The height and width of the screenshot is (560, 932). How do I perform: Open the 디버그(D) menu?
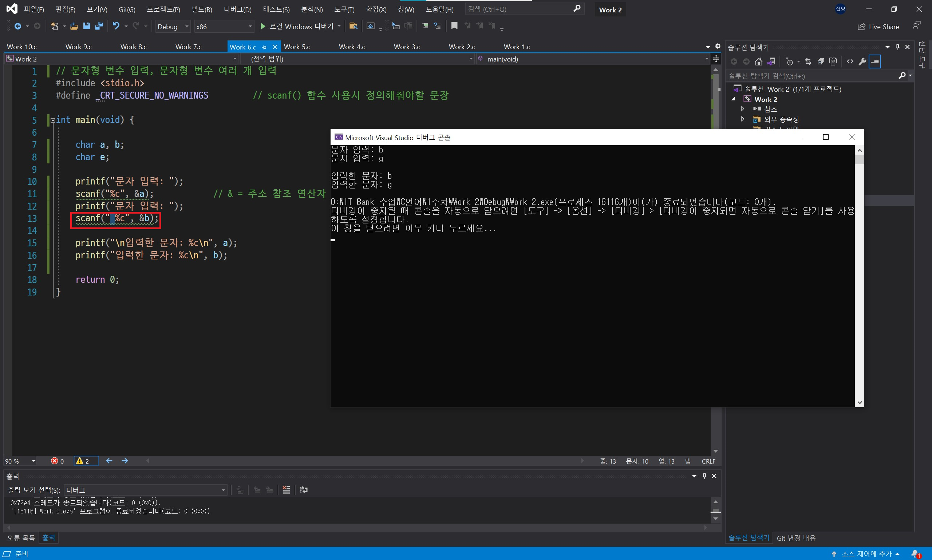[x=237, y=9]
